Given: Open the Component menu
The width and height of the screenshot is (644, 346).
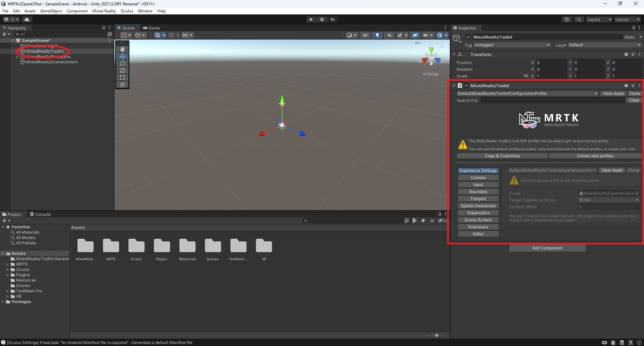Looking at the screenshot, I should 77,11.
